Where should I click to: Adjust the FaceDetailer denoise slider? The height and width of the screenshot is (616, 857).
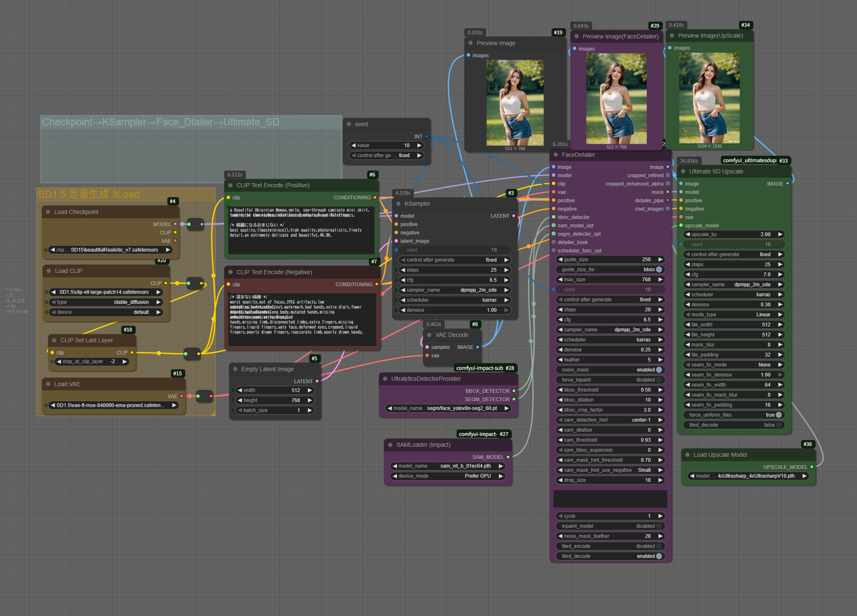tap(610, 350)
